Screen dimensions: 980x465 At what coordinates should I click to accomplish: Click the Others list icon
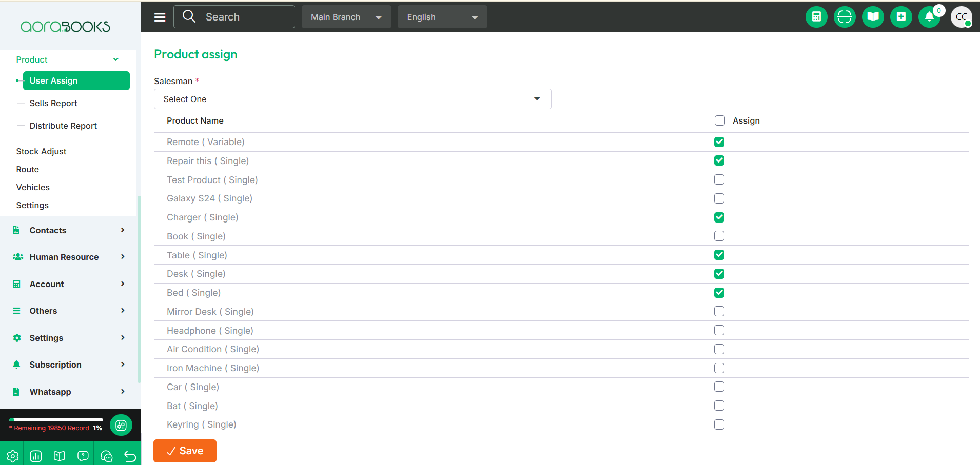[16, 311]
